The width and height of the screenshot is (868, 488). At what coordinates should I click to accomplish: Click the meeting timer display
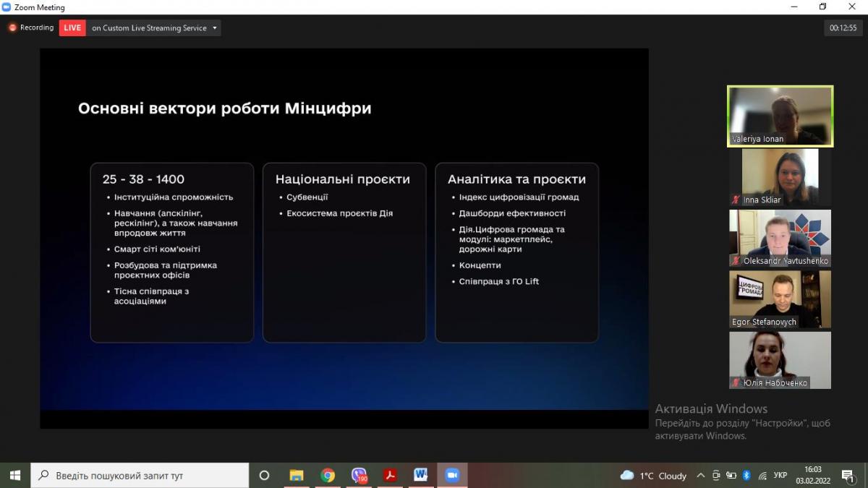pyautogui.click(x=843, y=28)
